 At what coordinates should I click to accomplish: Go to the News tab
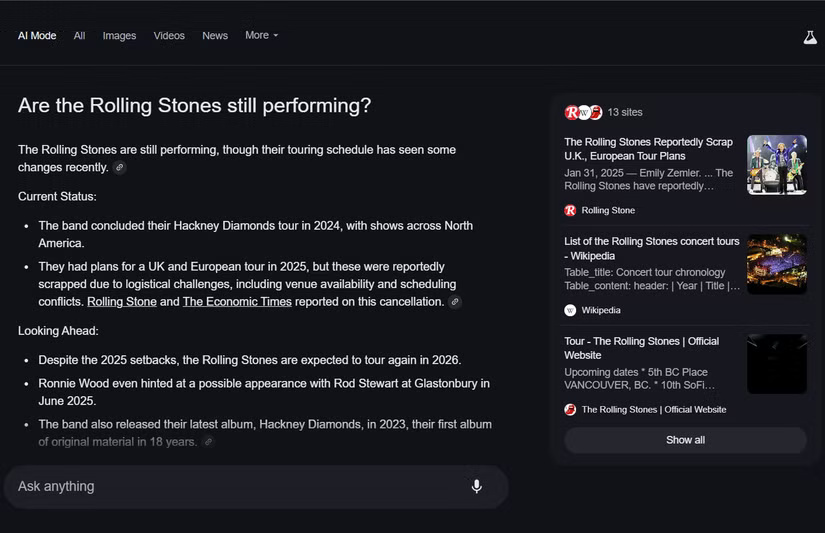click(x=215, y=36)
